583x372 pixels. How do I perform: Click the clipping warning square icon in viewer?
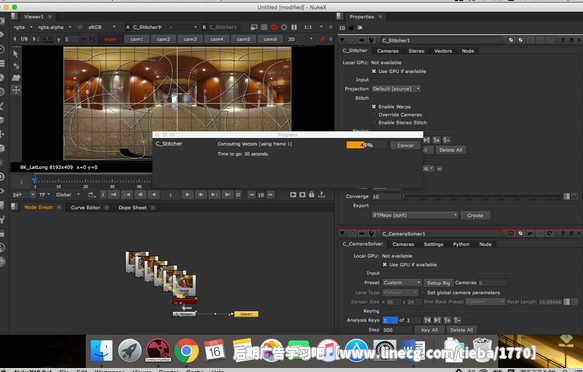(x=264, y=27)
